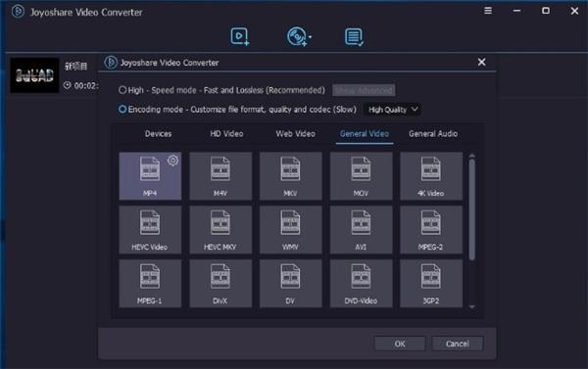Select the WMV format tile
The height and width of the screenshot is (369, 588).
pyautogui.click(x=291, y=230)
